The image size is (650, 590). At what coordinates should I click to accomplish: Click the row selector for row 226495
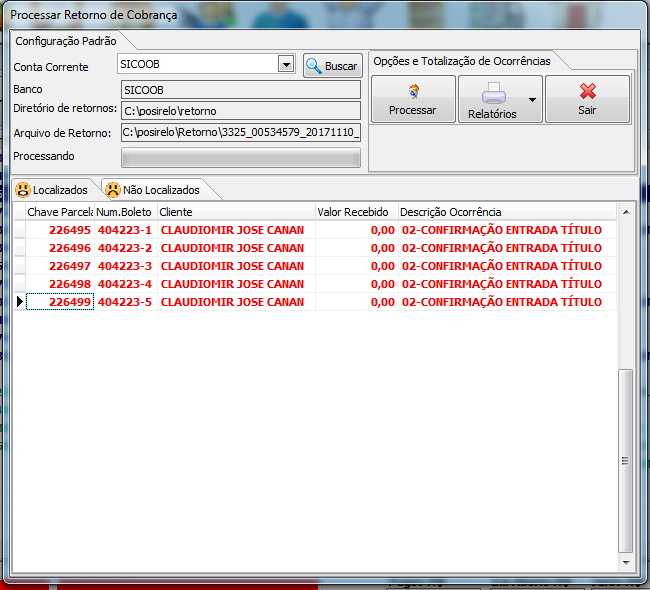click(x=19, y=230)
